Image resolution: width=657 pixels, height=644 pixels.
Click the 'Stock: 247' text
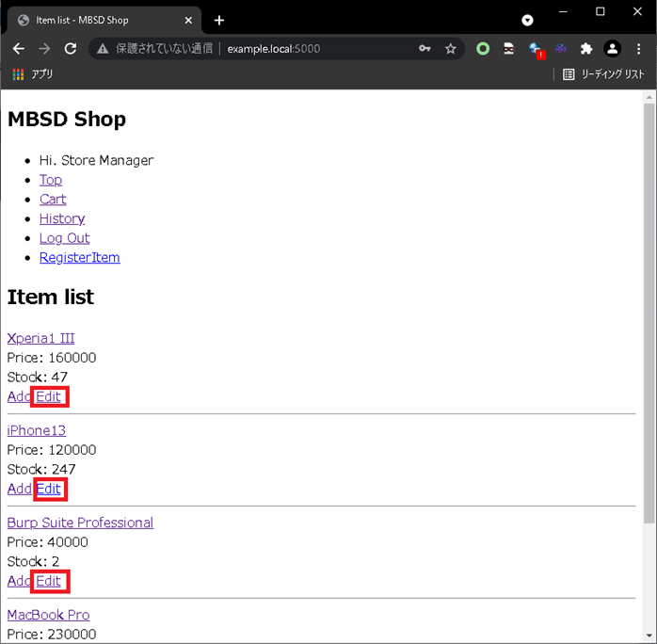(41, 469)
